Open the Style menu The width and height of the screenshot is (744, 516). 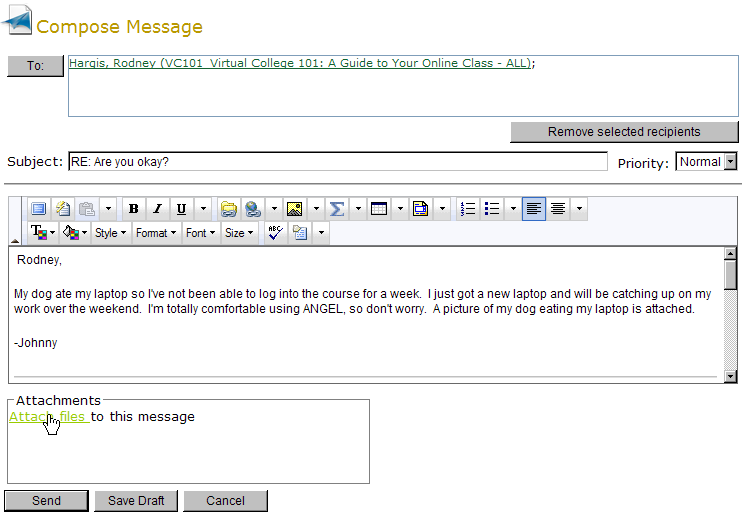110,233
